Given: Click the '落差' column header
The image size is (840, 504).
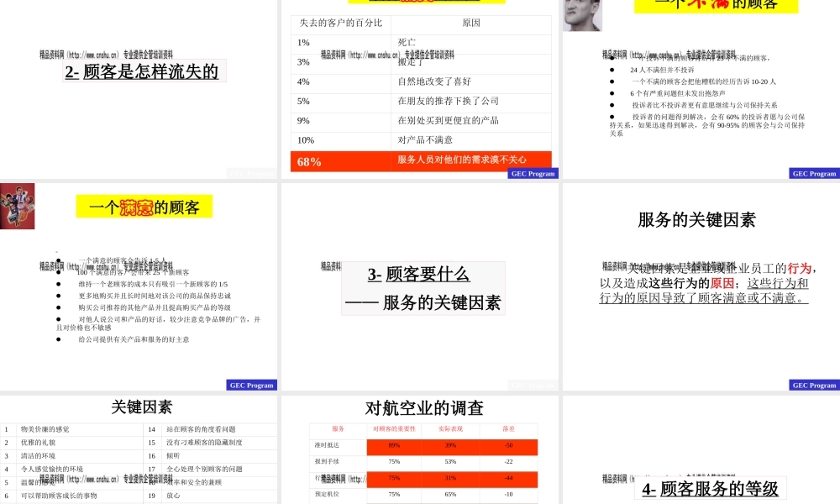Looking at the screenshot, I should click(x=508, y=429).
